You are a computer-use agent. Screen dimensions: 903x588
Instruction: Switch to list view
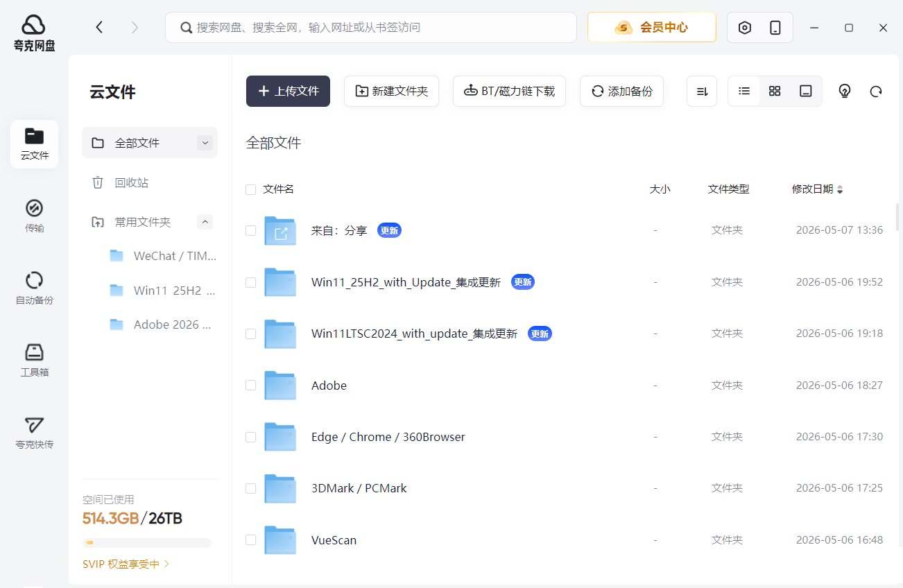[x=744, y=92]
